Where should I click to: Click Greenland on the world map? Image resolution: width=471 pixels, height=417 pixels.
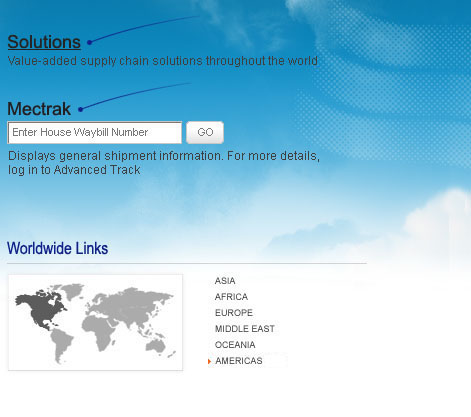coord(73,291)
